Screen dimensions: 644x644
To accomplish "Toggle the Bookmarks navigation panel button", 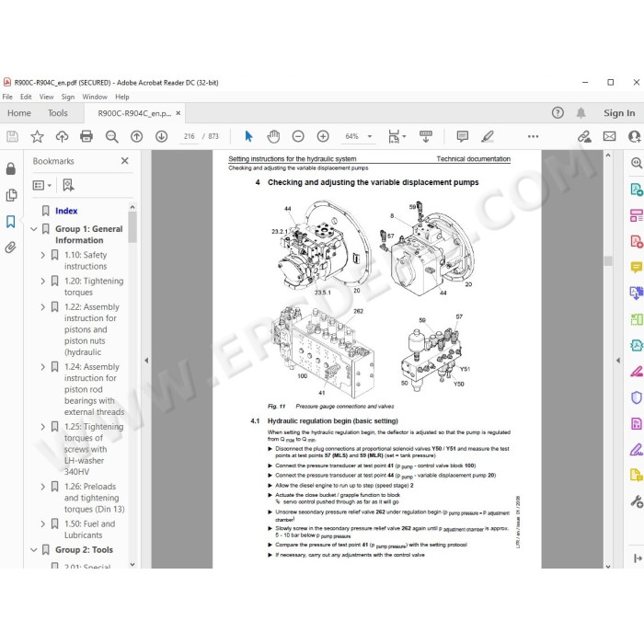I will pyautogui.click(x=11, y=222).
